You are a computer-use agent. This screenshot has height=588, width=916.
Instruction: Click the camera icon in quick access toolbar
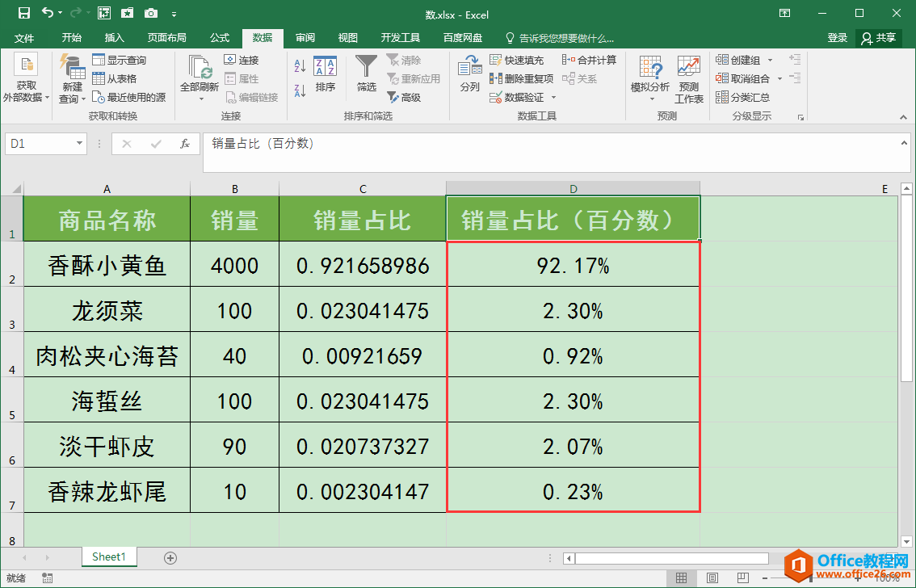151,13
